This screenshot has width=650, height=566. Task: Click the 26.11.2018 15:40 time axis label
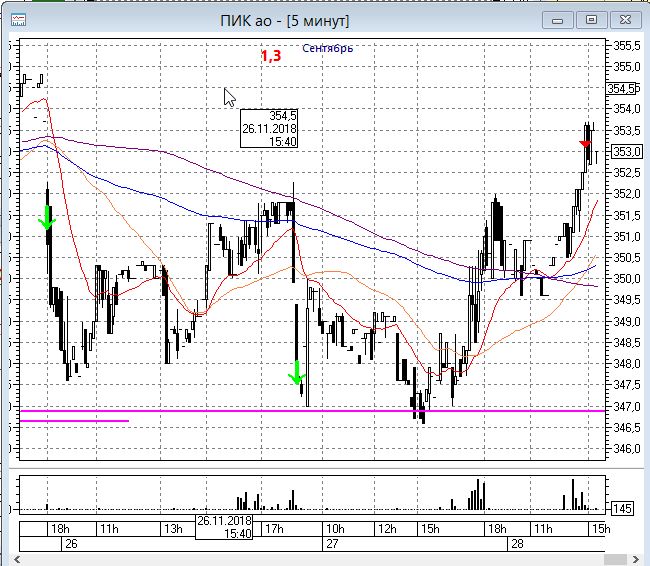pos(224,527)
